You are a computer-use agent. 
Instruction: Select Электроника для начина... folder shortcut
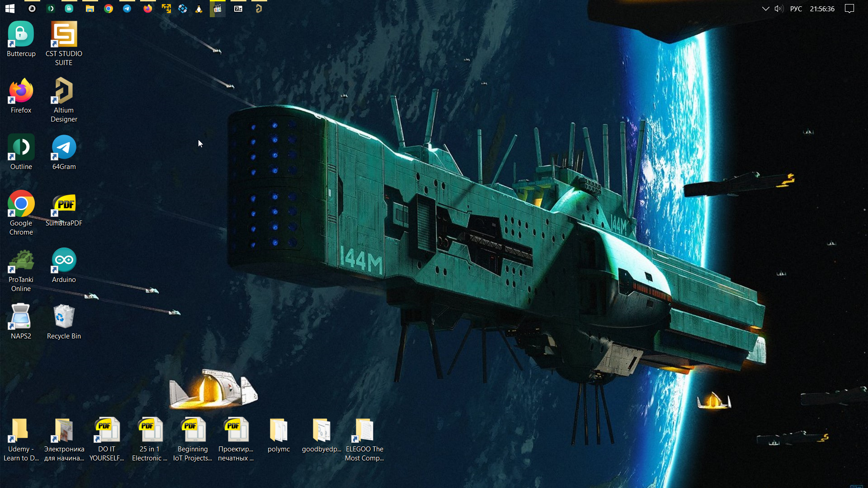point(64,439)
